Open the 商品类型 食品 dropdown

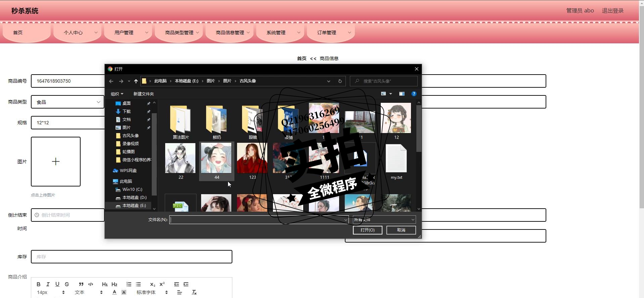click(67, 102)
